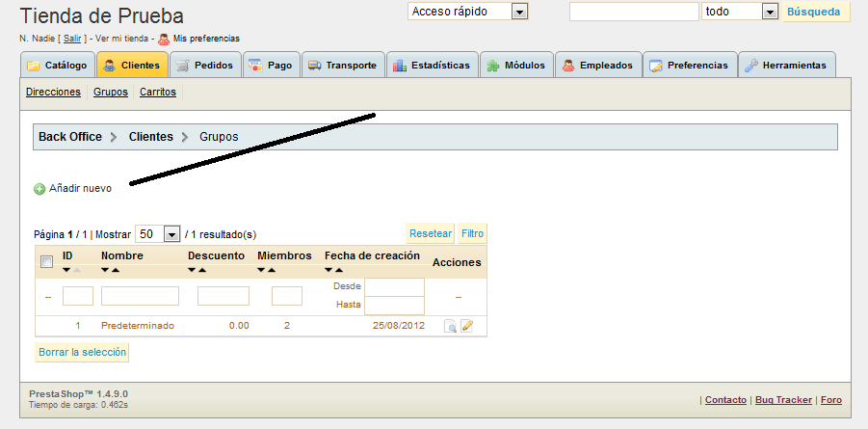Open the Carritos submenu link
The height and width of the screenshot is (429, 868).
pos(158,92)
